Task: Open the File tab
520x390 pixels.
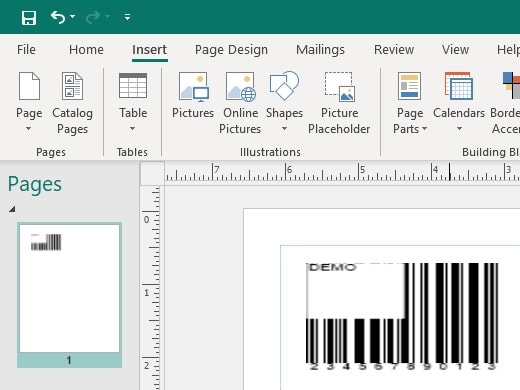Action: [x=26, y=50]
